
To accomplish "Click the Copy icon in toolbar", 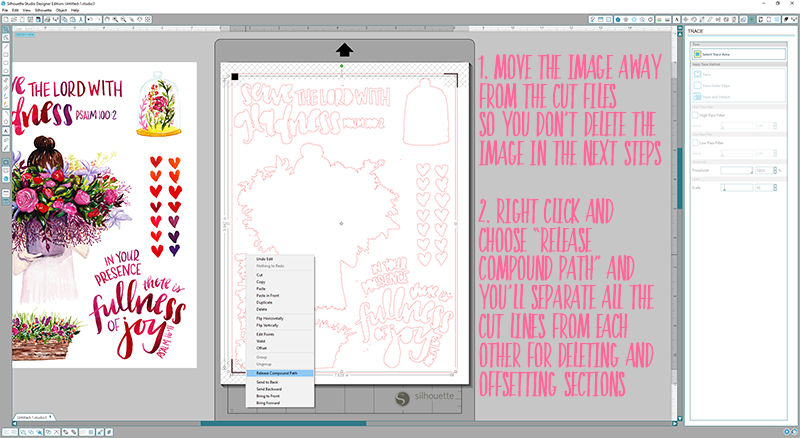I will 65,19.
